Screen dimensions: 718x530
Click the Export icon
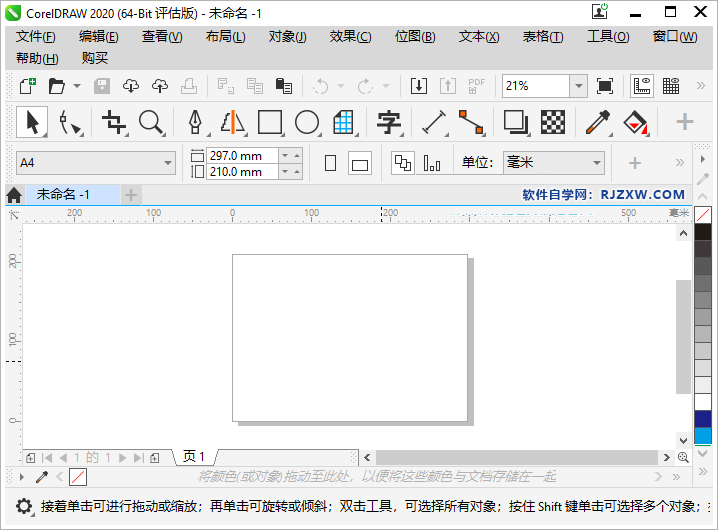coord(448,86)
